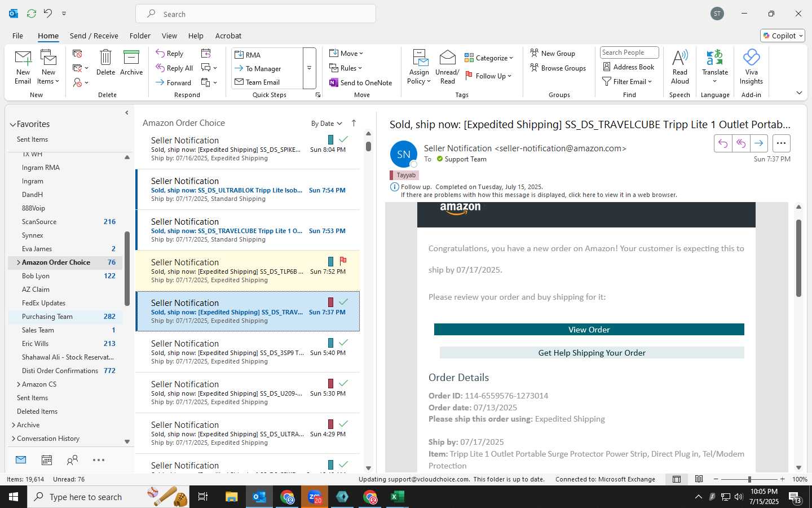The width and height of the screenshot is (812, 508).
Task: Toggle completed checkmark on Sun 5:30 PM message
Action: (x=343, y=383)
